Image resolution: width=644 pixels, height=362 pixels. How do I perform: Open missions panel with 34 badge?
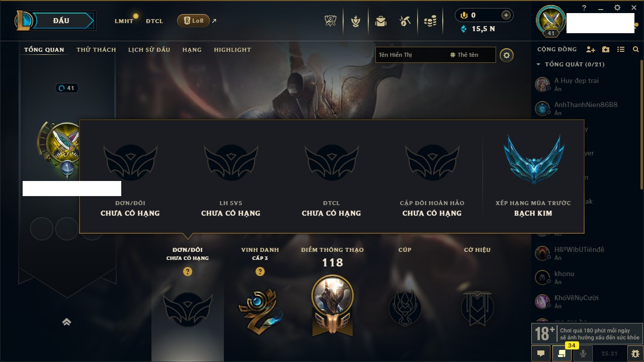562,353
